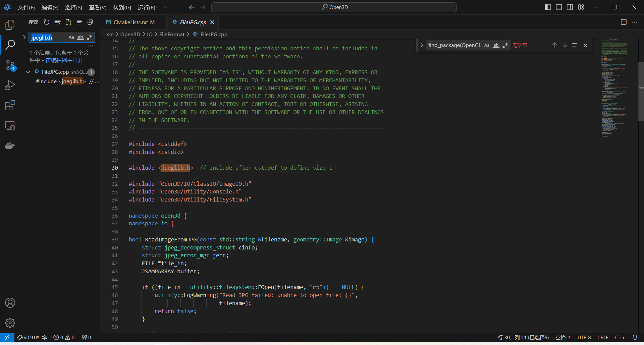
Task: Toggle whole word match in find widget
Action: pyautogui.click(x=496, y=45)
